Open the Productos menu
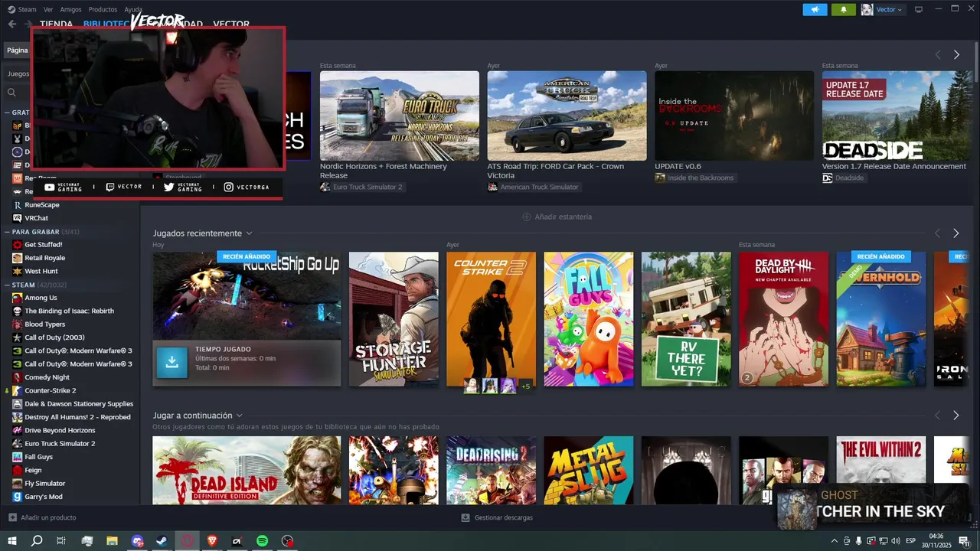The image size is (980, 551). point(103,9)
